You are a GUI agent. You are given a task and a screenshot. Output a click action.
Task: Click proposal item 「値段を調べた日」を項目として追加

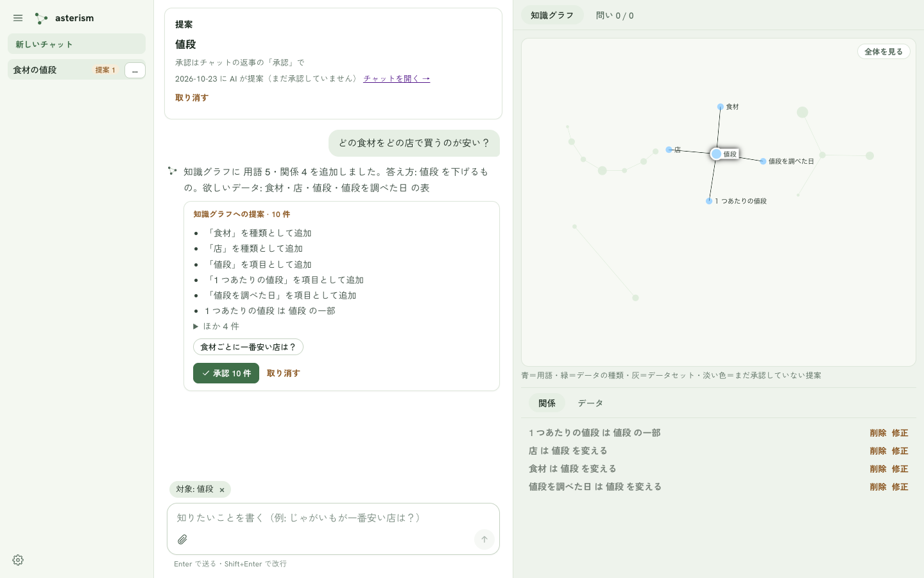pyautogui.click(x=281, y=295)
